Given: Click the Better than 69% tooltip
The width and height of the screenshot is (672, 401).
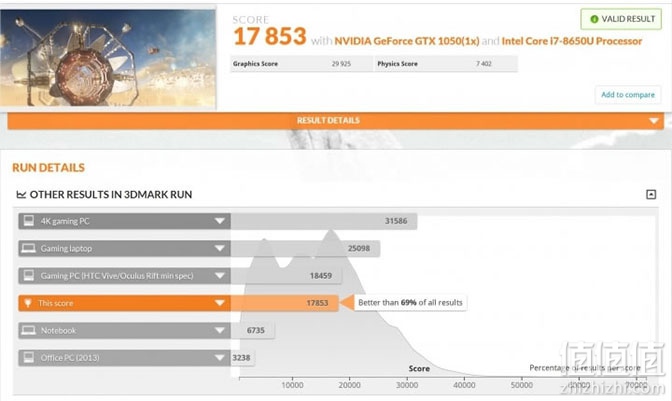Looking at the screenshot, I should (410, 302).
